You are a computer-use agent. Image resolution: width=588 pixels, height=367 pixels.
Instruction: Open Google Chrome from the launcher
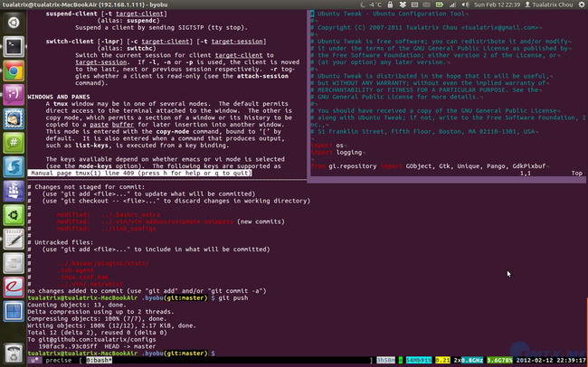click(x=14, y=70)
